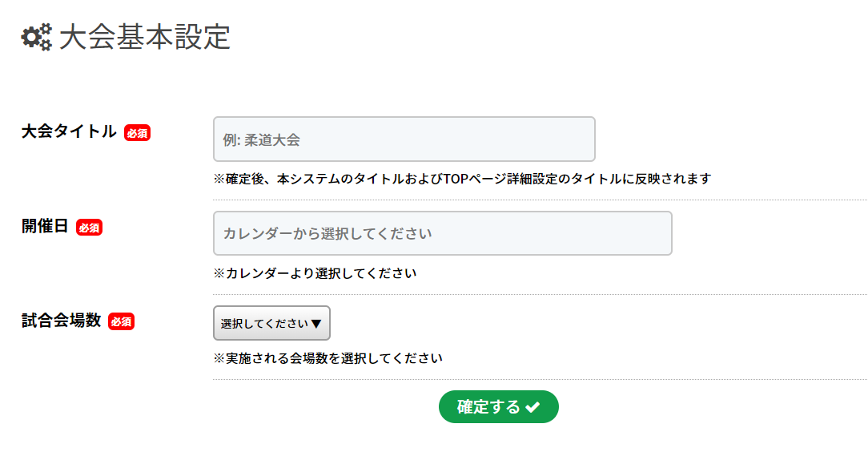Click the dotted divider below the title hint

(540, 200)
